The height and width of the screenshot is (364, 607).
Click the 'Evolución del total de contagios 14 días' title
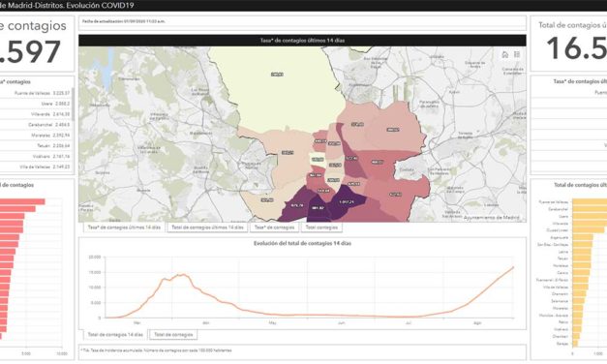coord(302,244)
